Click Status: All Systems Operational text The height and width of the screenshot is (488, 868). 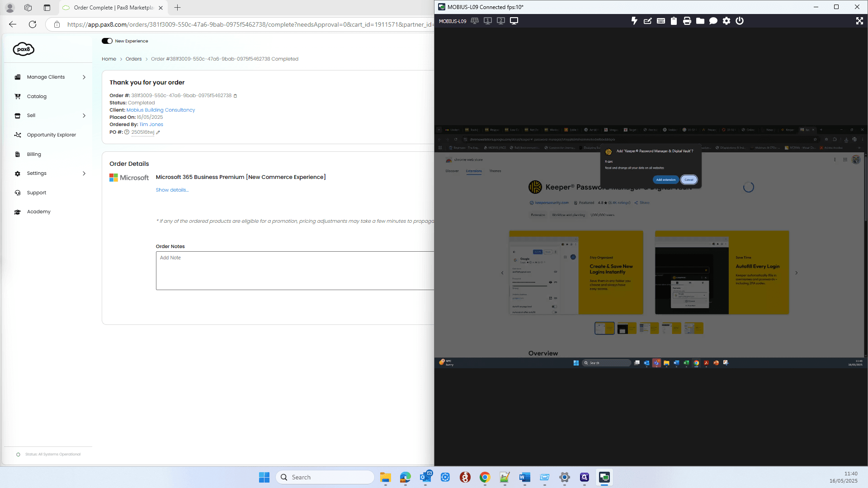coord(53,455)
